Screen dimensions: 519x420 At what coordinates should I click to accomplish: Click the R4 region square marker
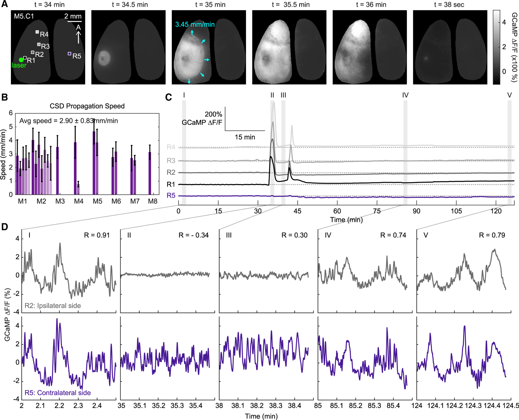(37, 32)
